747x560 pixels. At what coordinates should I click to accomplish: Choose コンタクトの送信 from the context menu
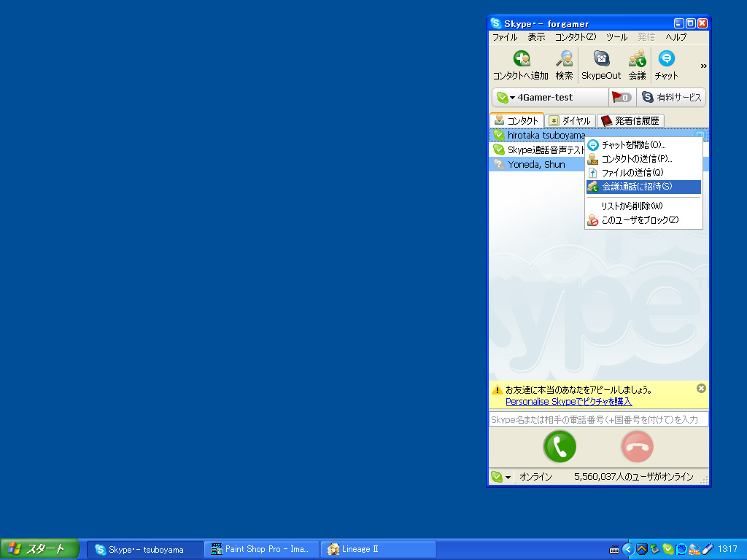[x=643, y=158]
